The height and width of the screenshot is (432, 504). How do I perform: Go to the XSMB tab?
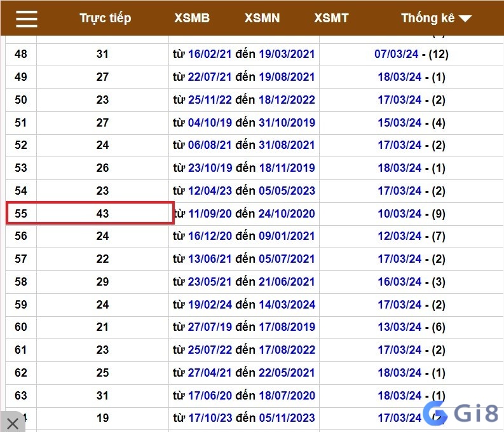(x=192, y=18)
